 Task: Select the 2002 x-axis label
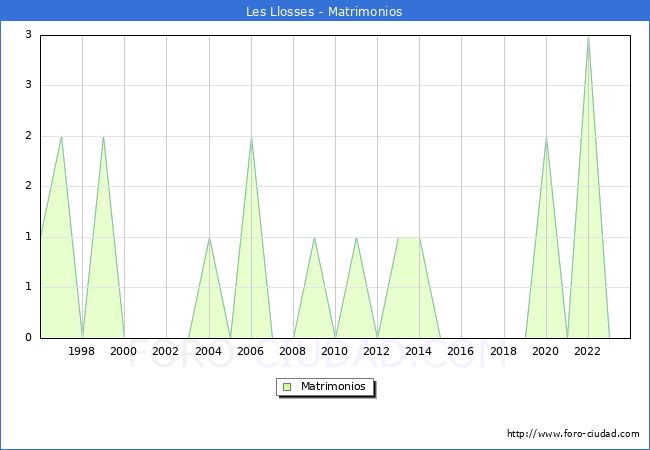[x=165, y=351]
